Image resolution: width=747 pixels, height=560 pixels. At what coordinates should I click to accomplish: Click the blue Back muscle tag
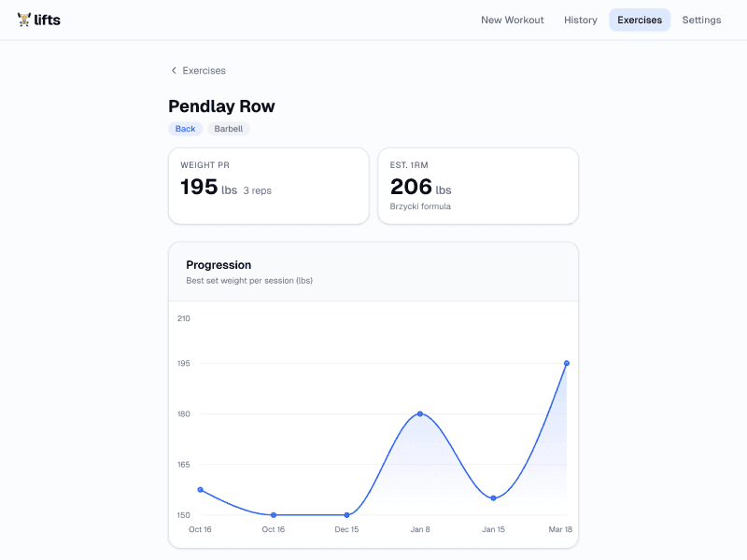click(x=185, y=129)
